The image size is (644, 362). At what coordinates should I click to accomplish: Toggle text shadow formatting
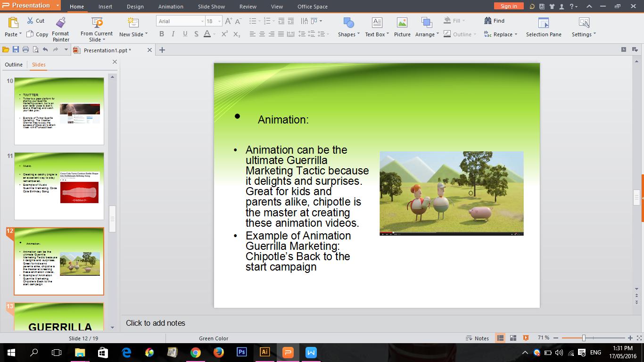click(x=196, y=34)
